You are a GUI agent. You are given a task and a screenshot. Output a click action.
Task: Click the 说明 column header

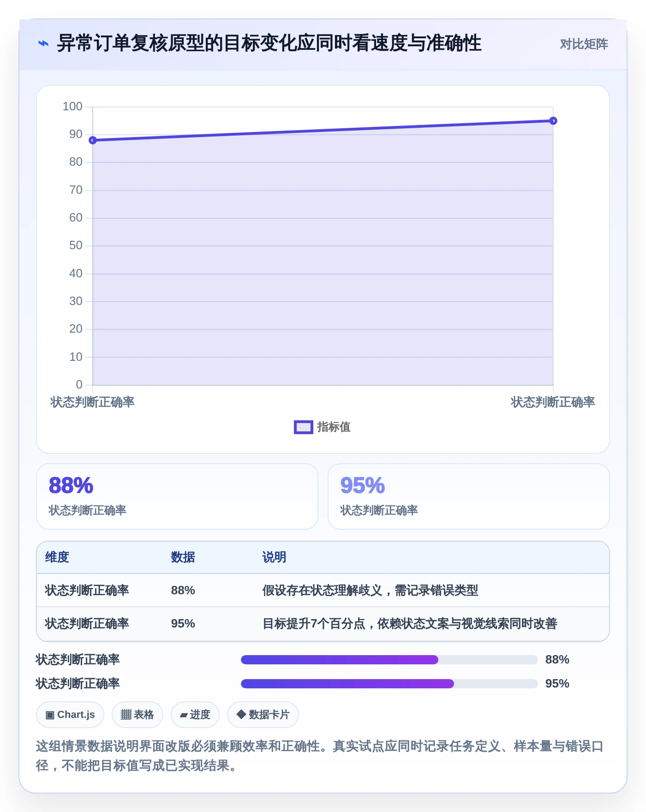pos(274,557)
